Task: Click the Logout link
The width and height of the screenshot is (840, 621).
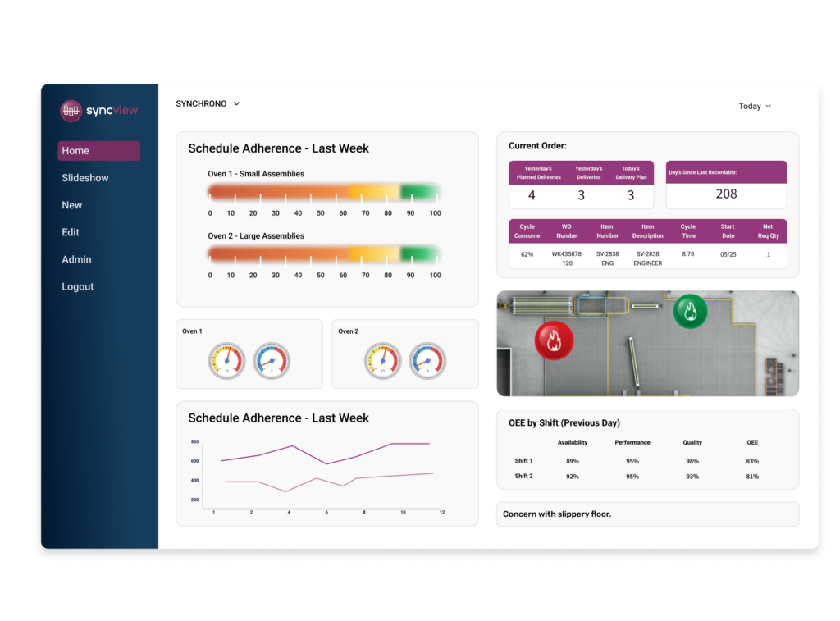Action: point(77,286)
